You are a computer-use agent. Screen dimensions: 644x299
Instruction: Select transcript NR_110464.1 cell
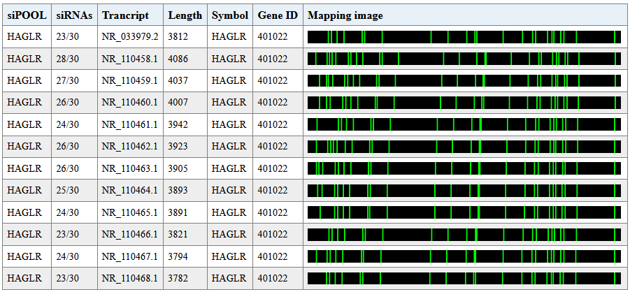pos(130,190)
